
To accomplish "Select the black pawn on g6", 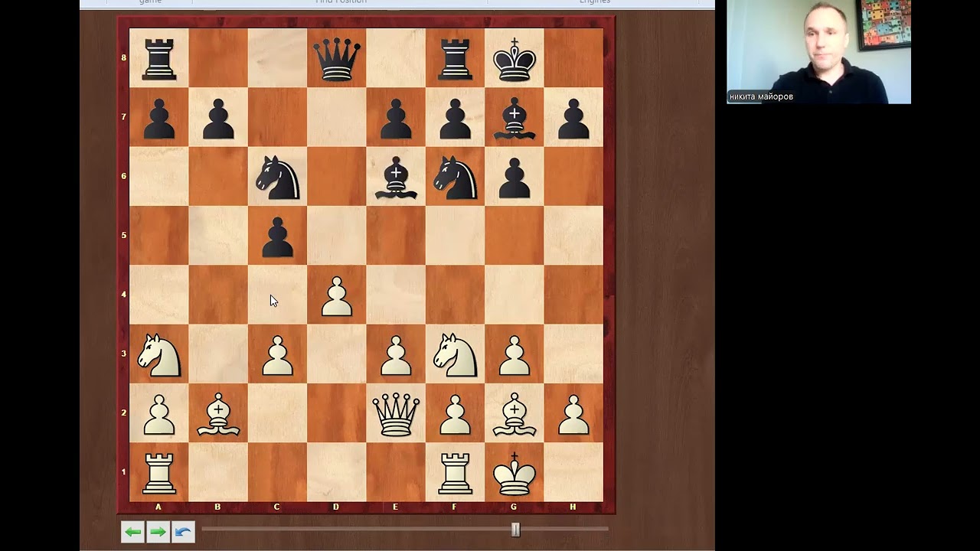I will point(514,178).
